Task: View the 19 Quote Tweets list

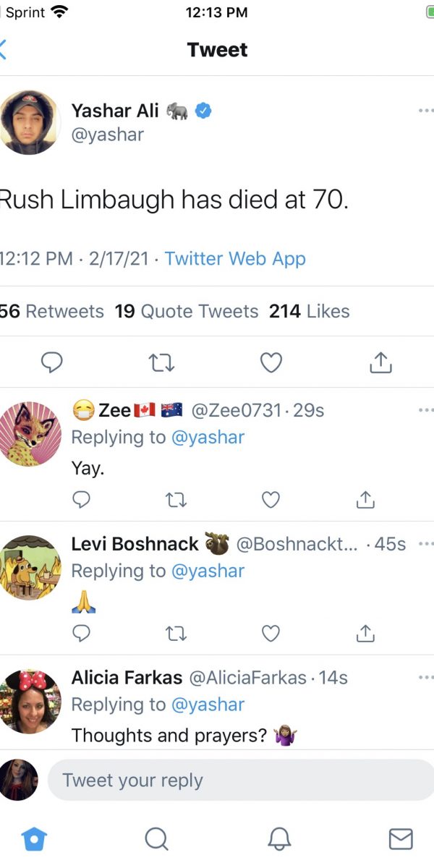Action: coord(187,311)
